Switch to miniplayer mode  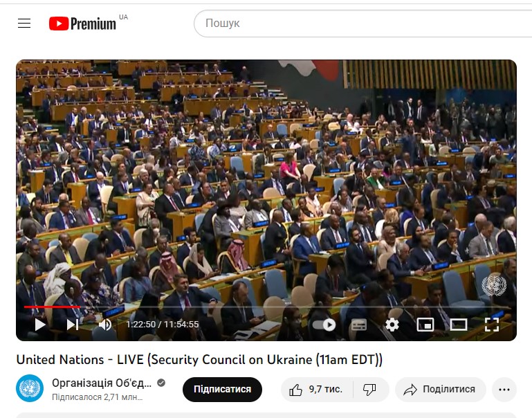(425, 325)
